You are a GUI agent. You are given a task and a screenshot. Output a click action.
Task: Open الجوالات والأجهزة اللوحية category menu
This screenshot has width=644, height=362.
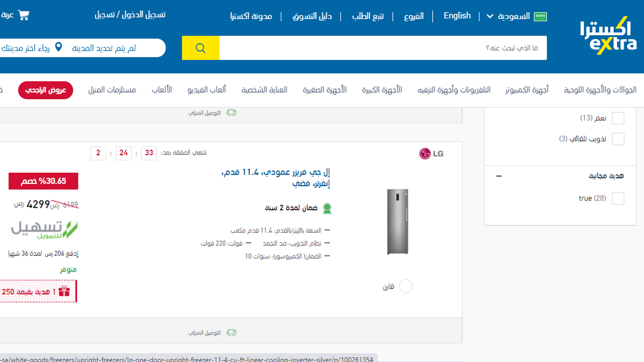pyautogui.click(x=600, y=90)
